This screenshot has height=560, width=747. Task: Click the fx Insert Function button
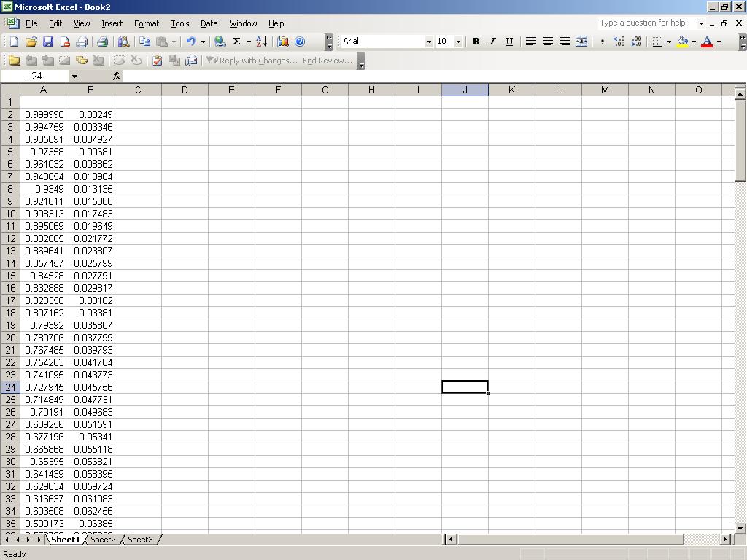(x=117, y=76)
